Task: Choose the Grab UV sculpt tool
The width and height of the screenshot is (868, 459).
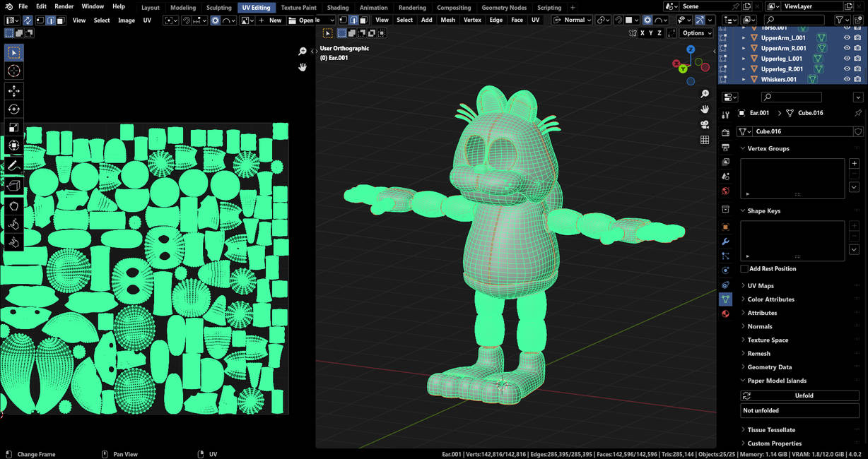Action: click(x=14, y=205)
